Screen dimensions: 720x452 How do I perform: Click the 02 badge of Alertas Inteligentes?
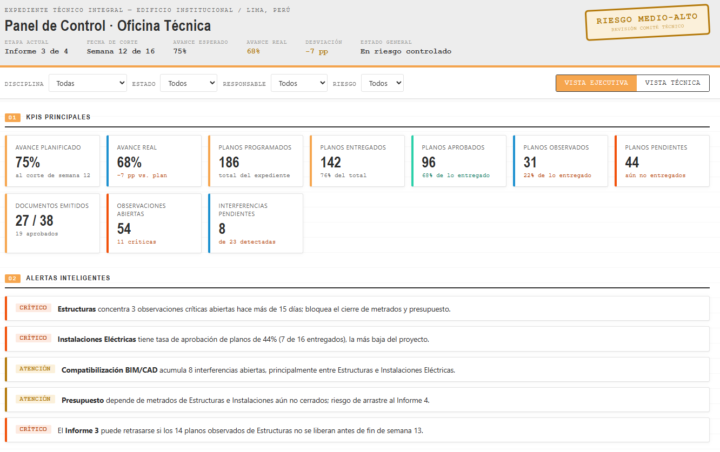click(12, 278)
